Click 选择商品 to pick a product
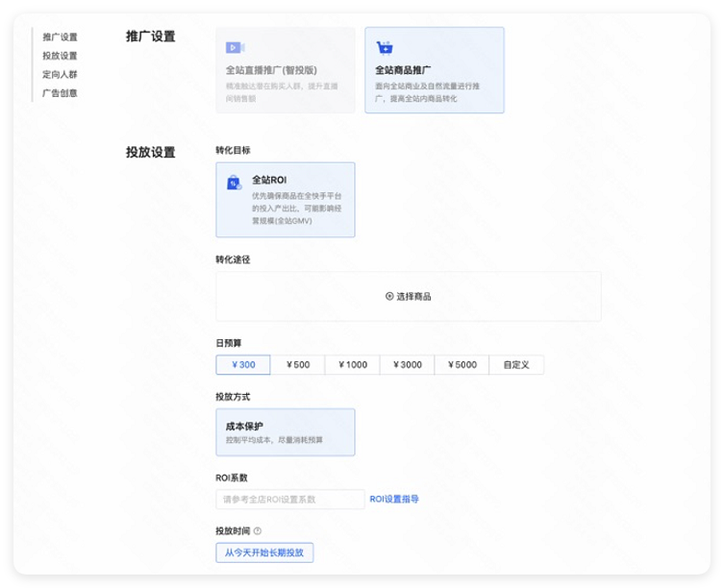This screenshot has width=724, height=588. pyautogui.click(x=409, y=296)
